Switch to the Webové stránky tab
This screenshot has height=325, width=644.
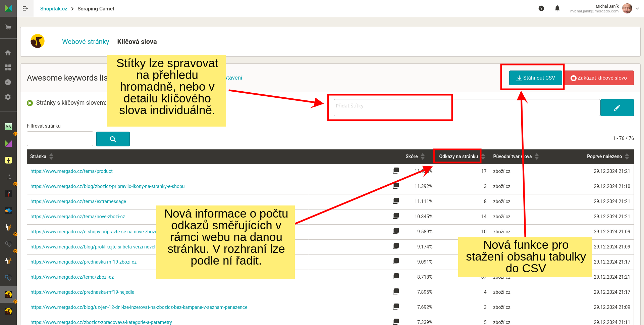click(x=86, y=42)
